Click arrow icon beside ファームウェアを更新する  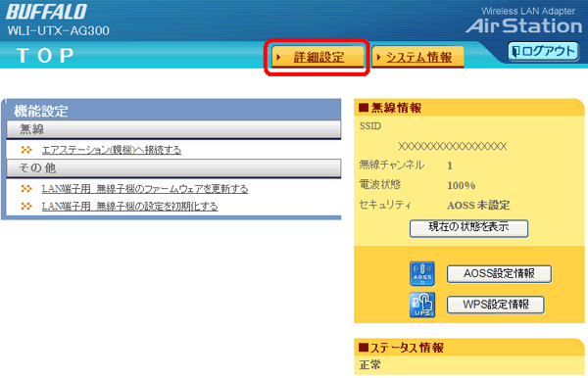point(26,188)
